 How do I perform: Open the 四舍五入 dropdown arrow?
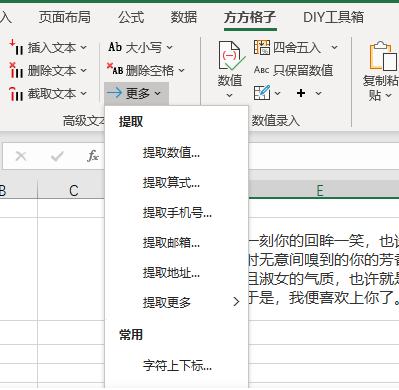click(x=334, y=48)
